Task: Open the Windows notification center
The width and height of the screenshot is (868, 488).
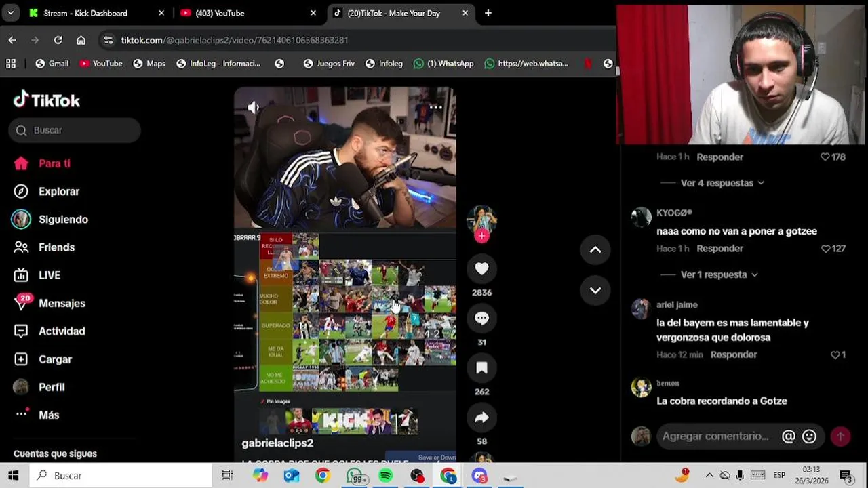Action: [846, 476]
